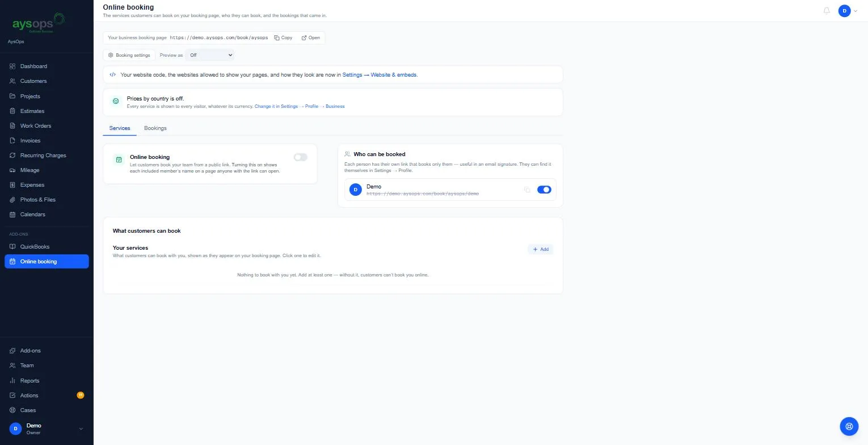The height and width of the screenshot is (445, 868).
Task: Click the Team members icon
Action: (x=12, y=366)
